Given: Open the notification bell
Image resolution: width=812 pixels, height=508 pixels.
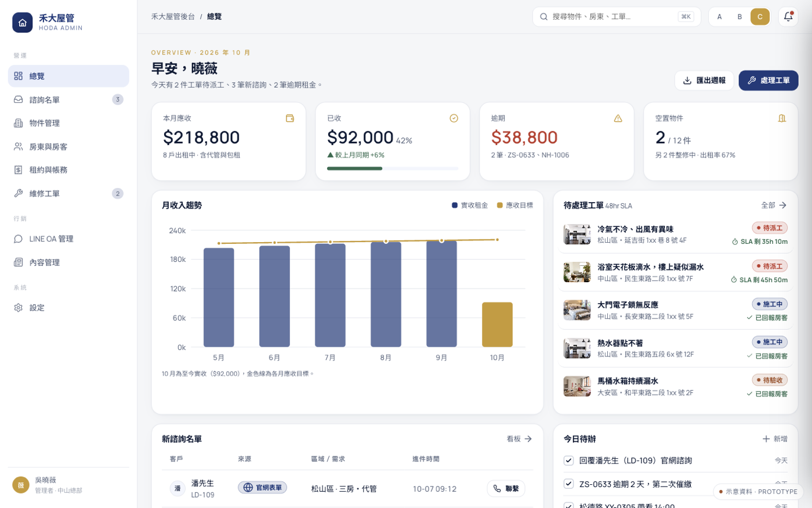Looking at the screenshot, I should [788, 17].
